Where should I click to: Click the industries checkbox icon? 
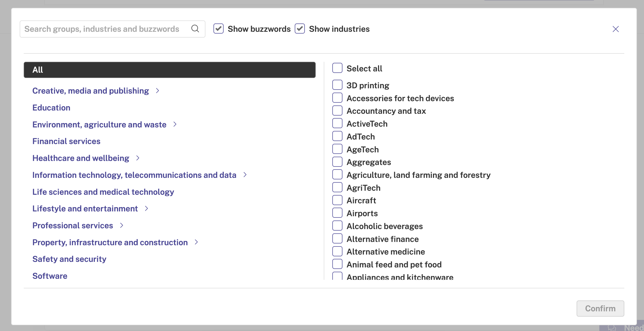pyautogui.click(x=300, y=29)
